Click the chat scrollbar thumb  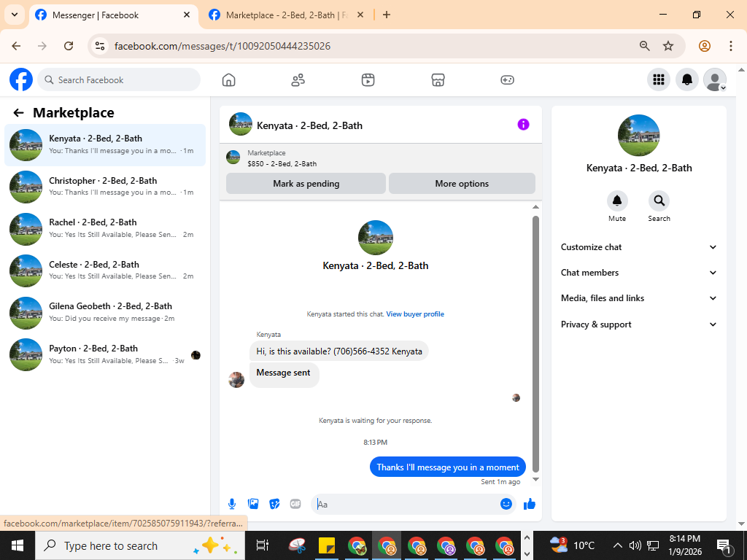tap(535, 344)
